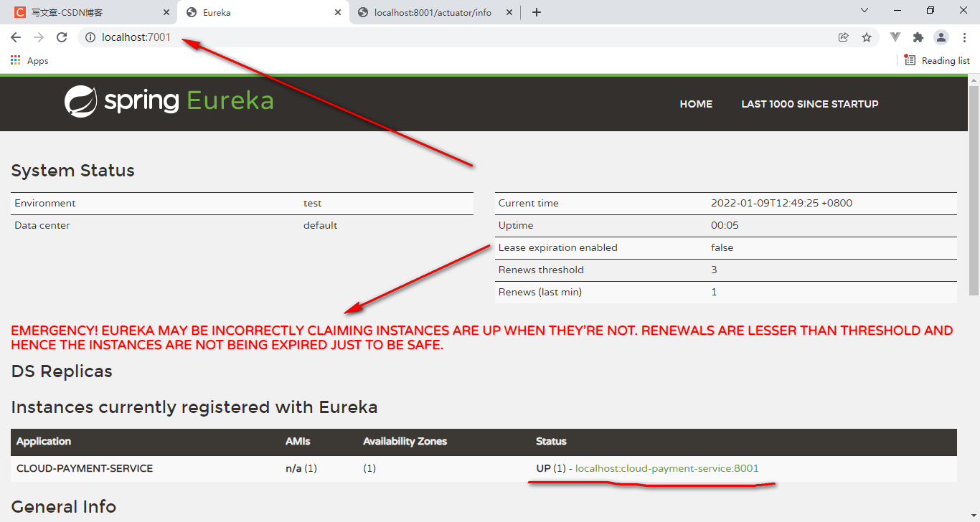The height and width of the screenshot is (522, 980).
Task: Bookmark this tab with the star icon
Action: [x=867, y=37]
